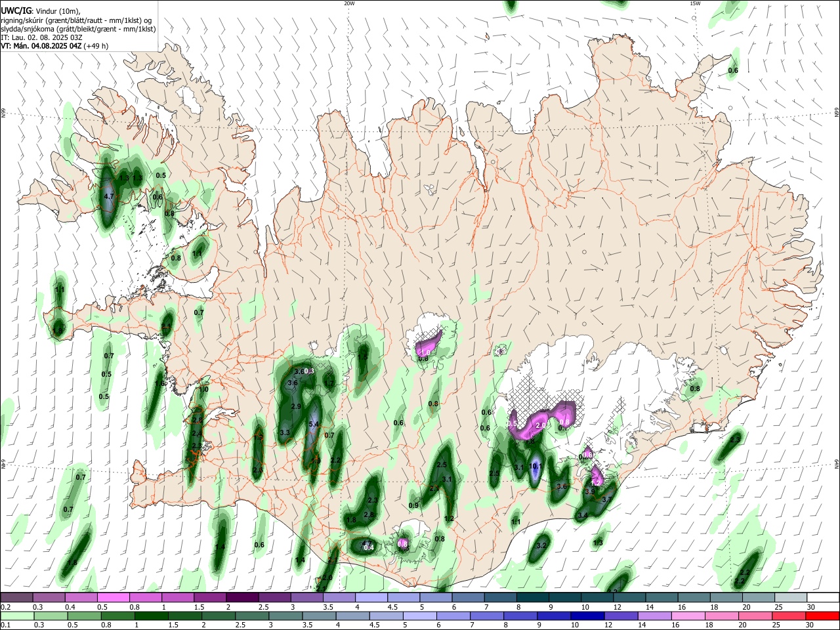840x630 pixels.
Task: Click the valid time VT: Mán. 04.08.2025 04Z
Action: click(41, 46)
